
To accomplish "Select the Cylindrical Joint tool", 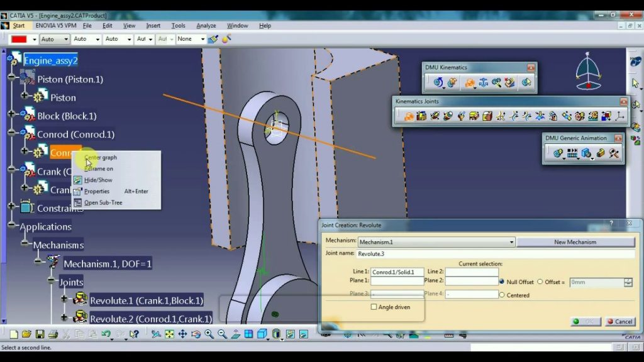I will click(435, 116).
